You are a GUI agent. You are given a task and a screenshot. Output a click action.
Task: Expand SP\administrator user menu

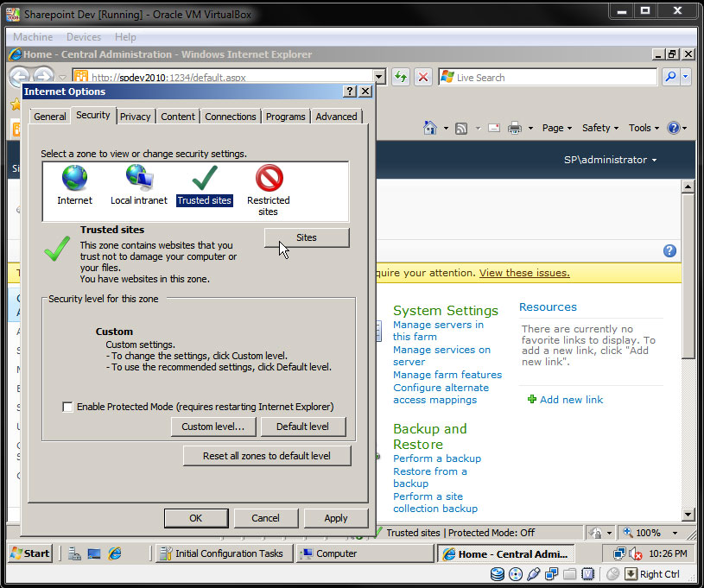point(610,160)
